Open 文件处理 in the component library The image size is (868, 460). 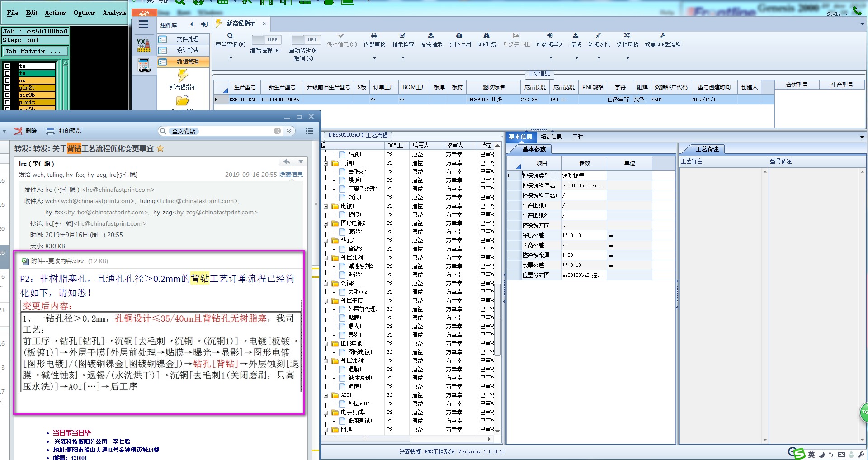click(x=184, y=39)
